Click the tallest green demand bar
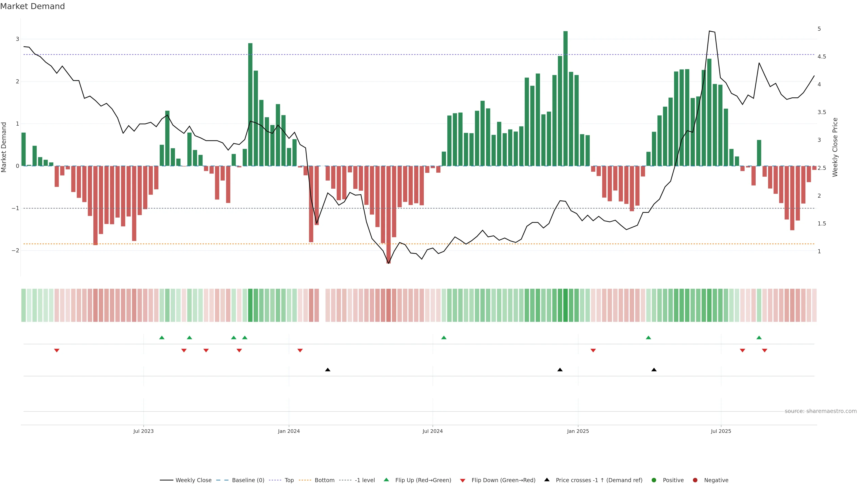 tap(565, 98)
